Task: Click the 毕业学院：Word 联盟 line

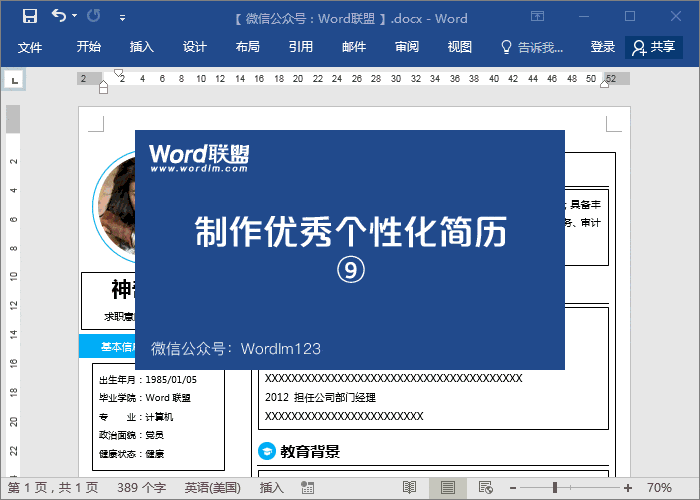Action: [x=145, y=398]
